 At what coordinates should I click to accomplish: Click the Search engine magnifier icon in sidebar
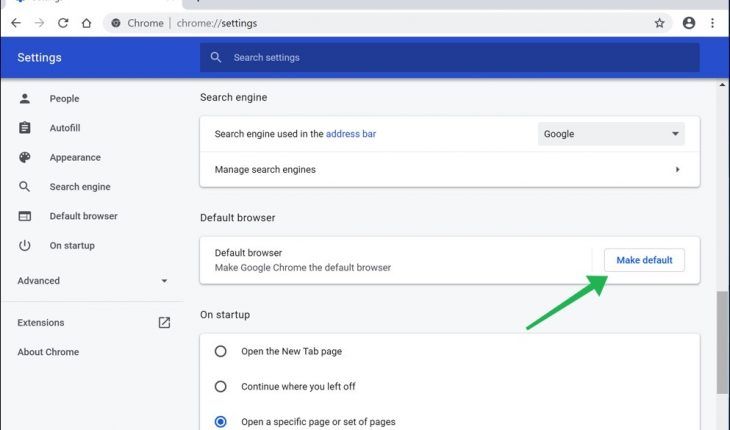pos(25,187)
